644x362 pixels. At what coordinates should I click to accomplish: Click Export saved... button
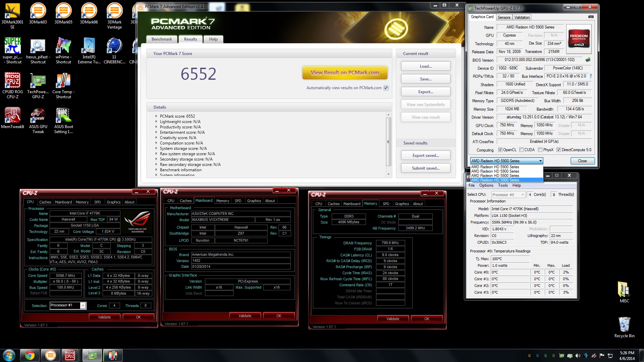coord(426,156)
